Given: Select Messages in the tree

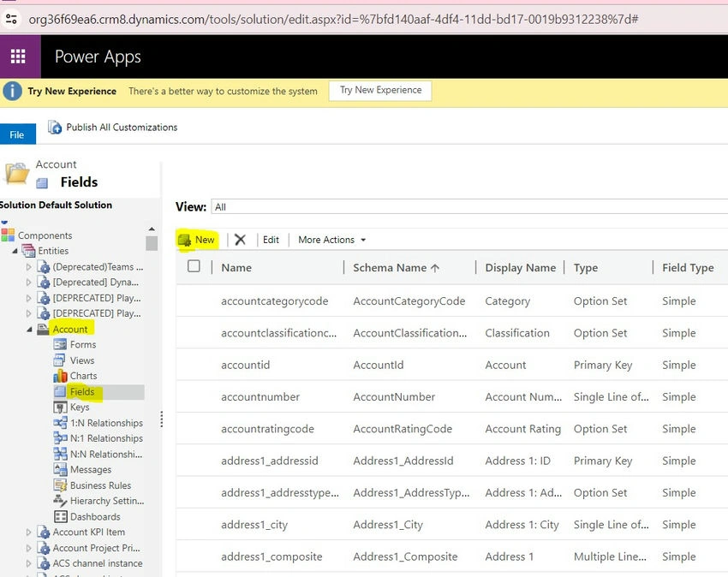Looking at the screenshot, I should pyautogui.click(x=91, y=470).
